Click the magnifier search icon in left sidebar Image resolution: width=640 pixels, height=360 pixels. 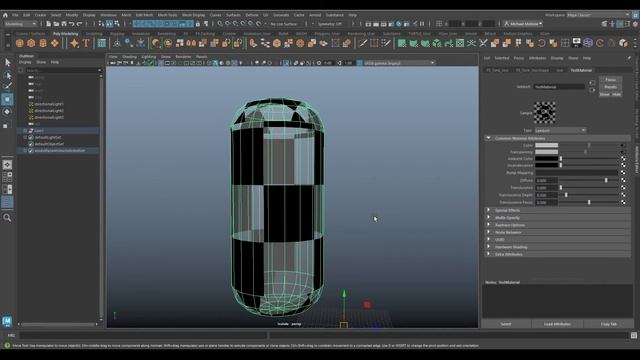[x=7, y=218]
